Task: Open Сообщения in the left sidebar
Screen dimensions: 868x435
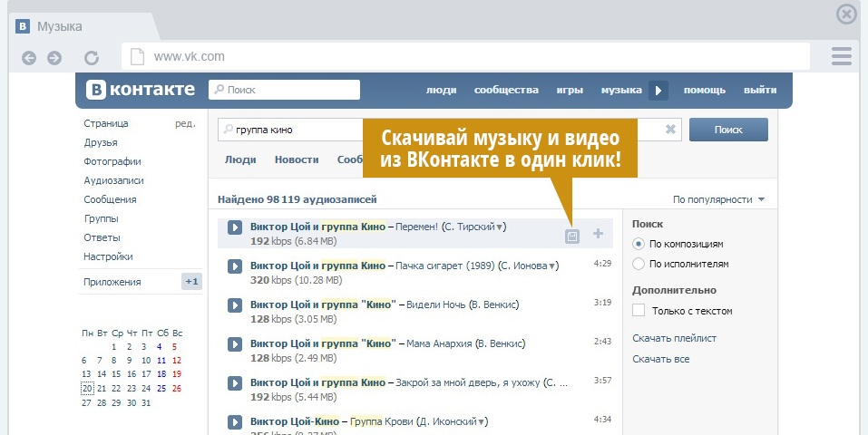Action: [110, 199]
